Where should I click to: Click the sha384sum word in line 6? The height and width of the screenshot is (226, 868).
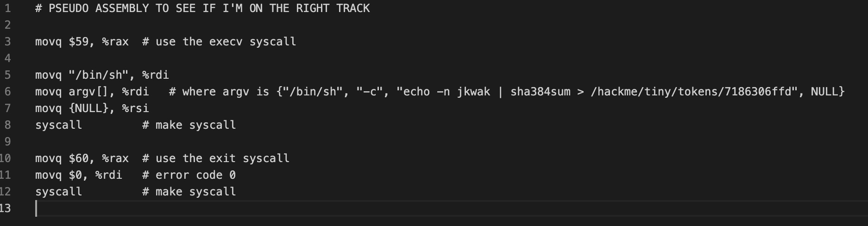(540, 92)
